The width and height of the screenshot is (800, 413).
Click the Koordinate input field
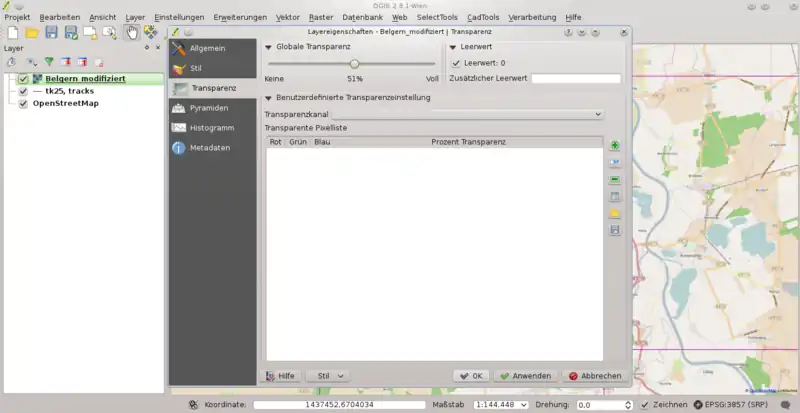(339, 405)
